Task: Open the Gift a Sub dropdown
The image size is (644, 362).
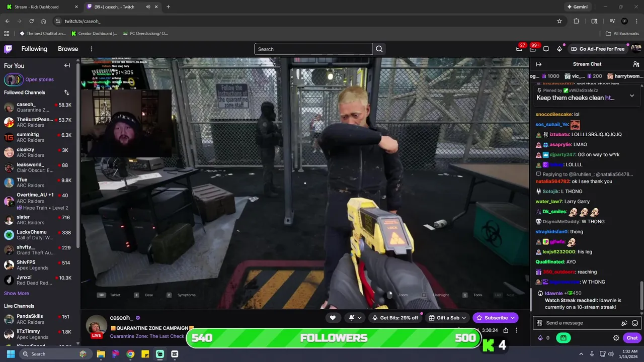Action: (x=447, y=318)
